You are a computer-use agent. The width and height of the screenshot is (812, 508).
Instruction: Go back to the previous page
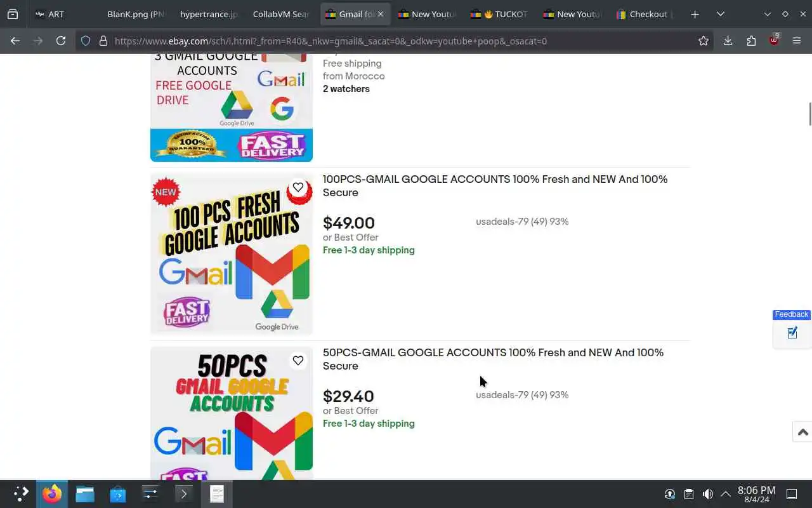coord(15,41)
